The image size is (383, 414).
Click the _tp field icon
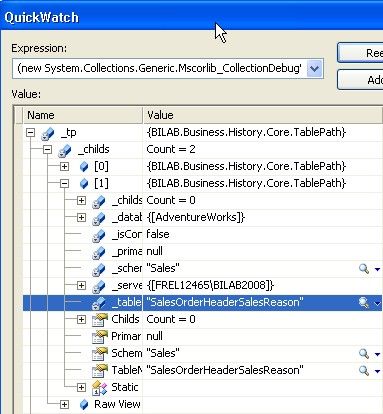pos(48,133)
